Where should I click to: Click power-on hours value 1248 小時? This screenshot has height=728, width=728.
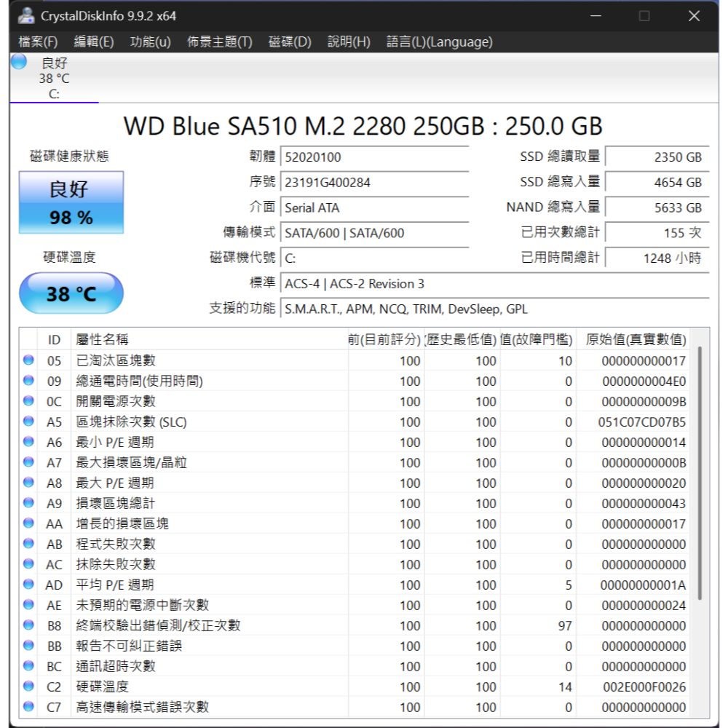[657, 258]
